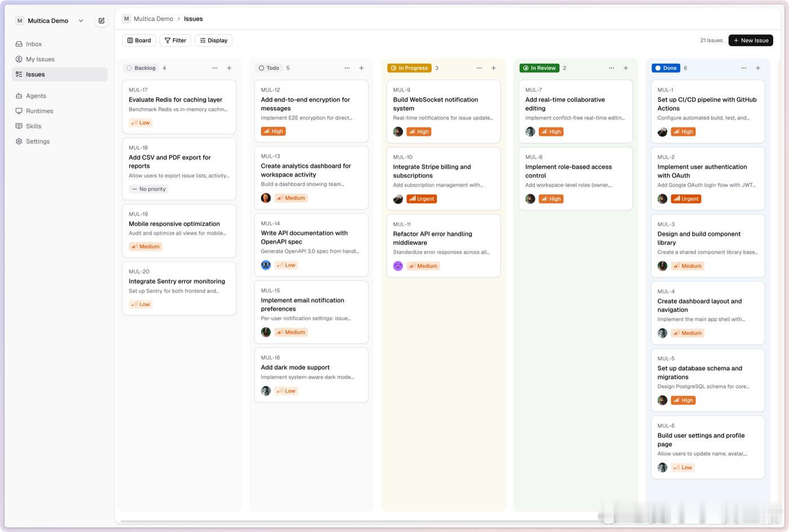Click assignee avatar on MUL-13 card
Image resolution: width=789 pixels, height=532 pixels.
266,198
